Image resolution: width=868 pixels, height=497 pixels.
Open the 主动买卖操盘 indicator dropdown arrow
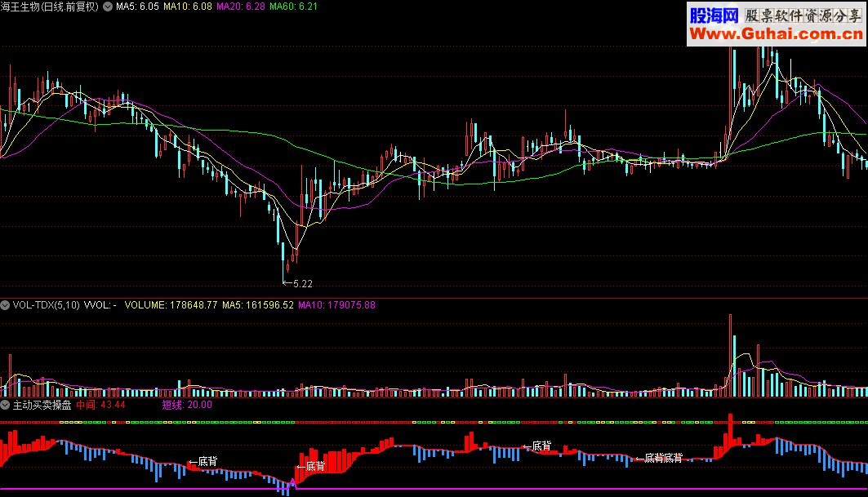click(5, 405)
